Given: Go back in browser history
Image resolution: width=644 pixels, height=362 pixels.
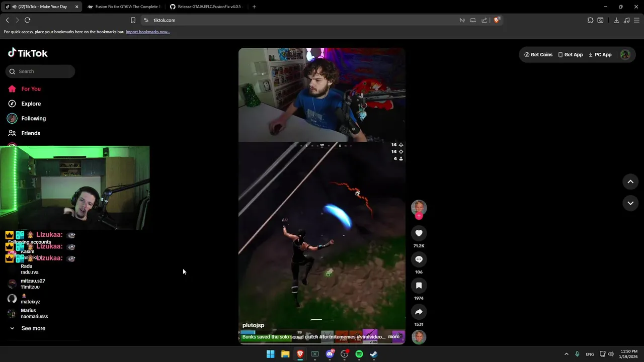Looking at the screenshot, I should [x=7, y=20].
